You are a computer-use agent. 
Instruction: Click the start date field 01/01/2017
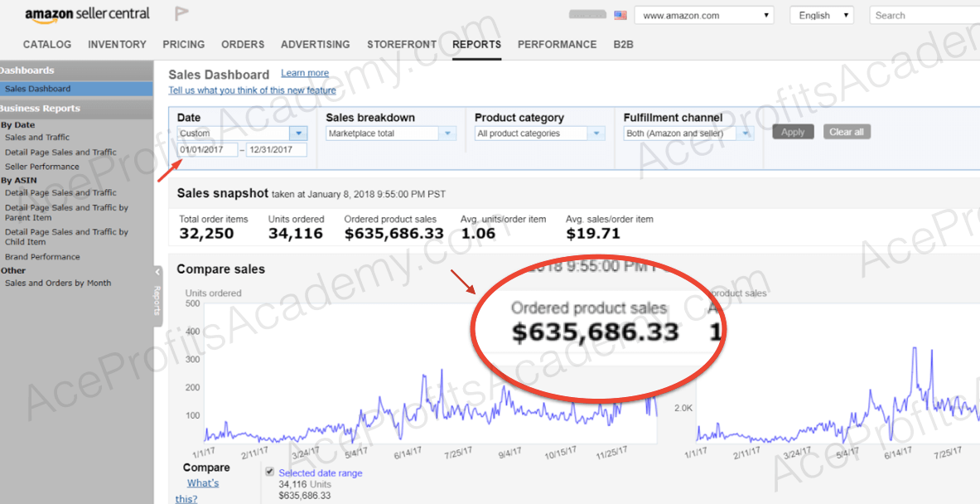(x=207, y=150)
